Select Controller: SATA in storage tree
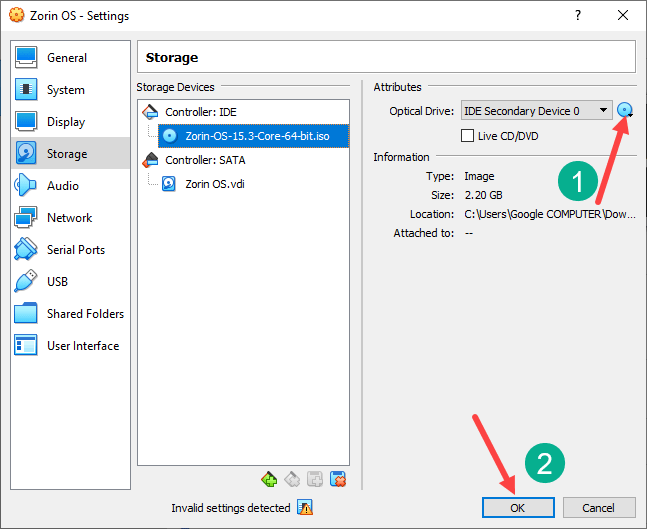 click(205, 160)
